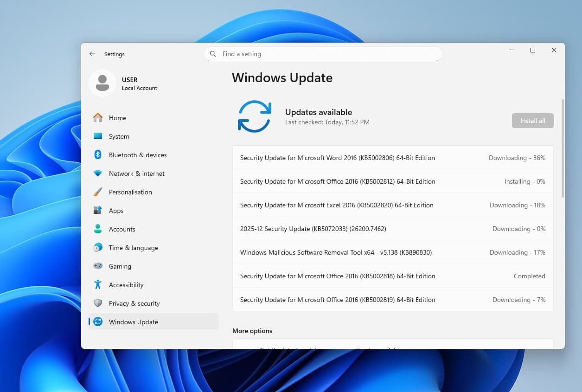Click the Gaming controller icon

coord(98,266)
